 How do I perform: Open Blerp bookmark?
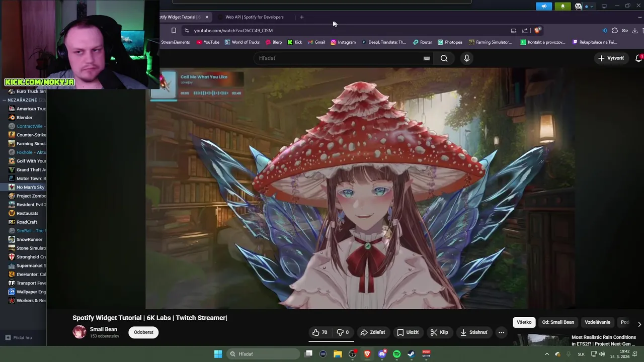pos(273,42)
